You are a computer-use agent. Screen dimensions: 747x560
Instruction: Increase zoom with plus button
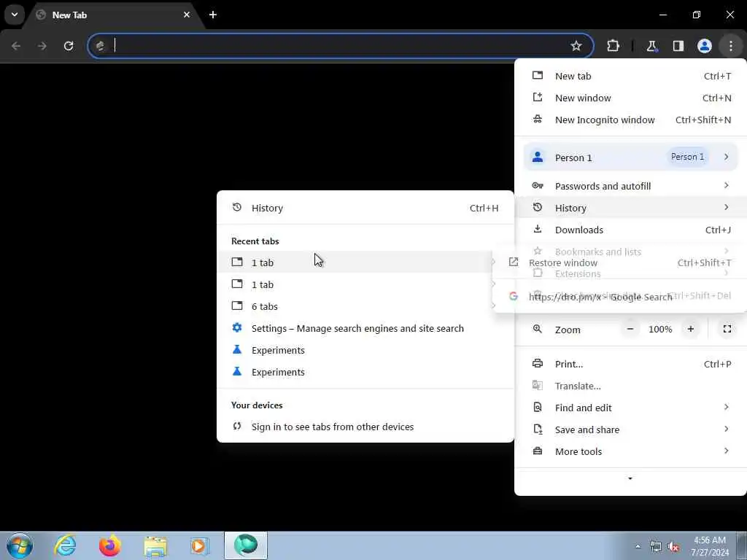690,329
